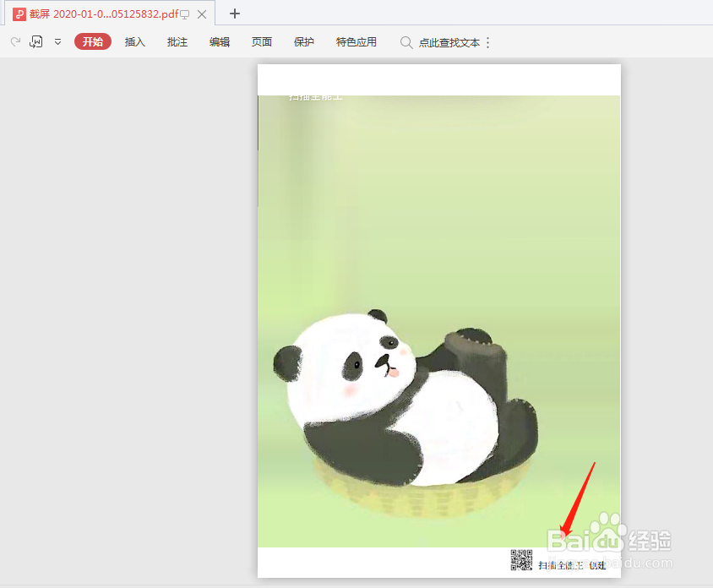Open the 批注 menu tab
This screenshot has height=588, width=713.
pos(177,42)
